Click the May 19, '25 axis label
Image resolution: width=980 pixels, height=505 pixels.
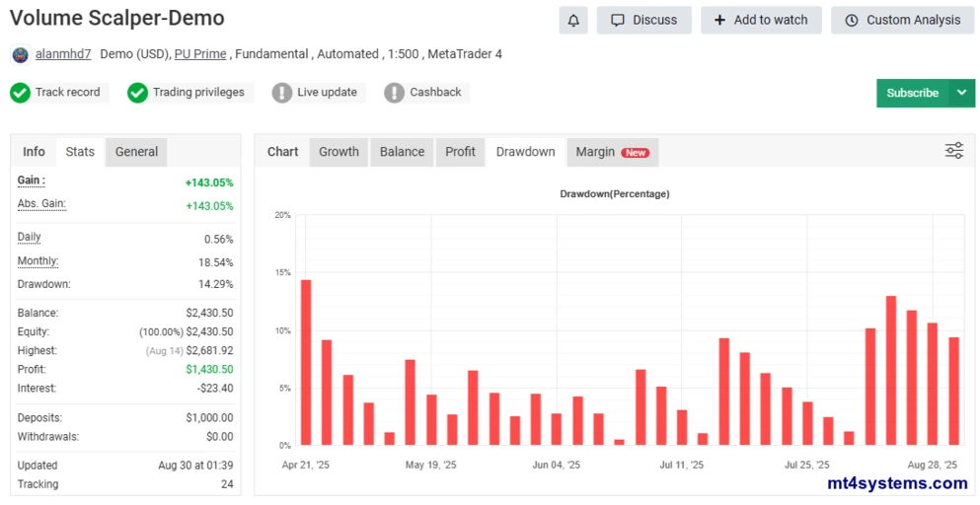coord(430,465)
